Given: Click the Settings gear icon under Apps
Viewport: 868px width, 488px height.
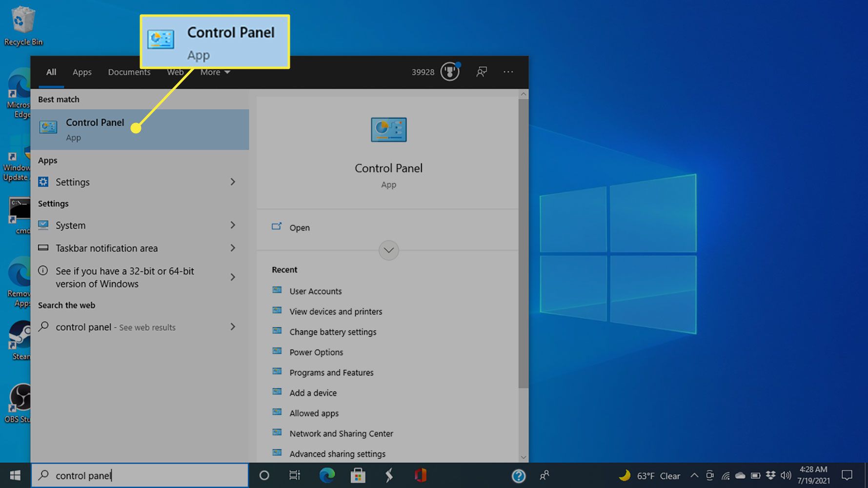Looking at the screenshot, I should pyautogui.click(x=43, y=182).
